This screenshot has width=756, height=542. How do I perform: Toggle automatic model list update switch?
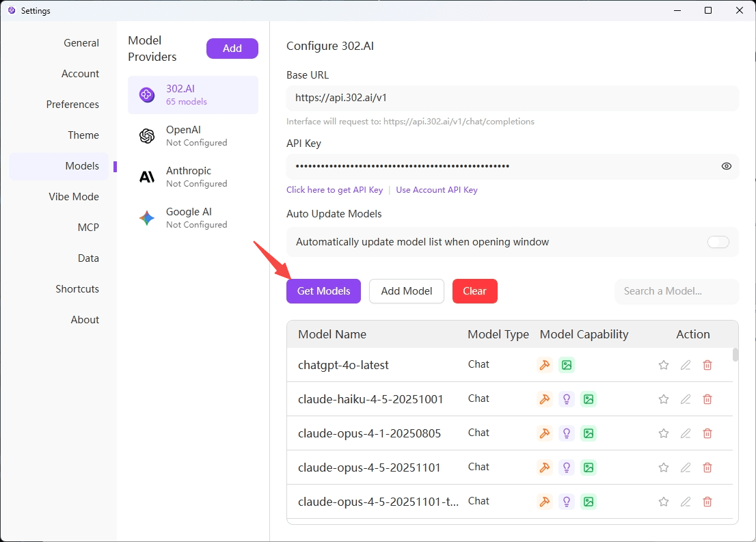(x=718, y=242)
